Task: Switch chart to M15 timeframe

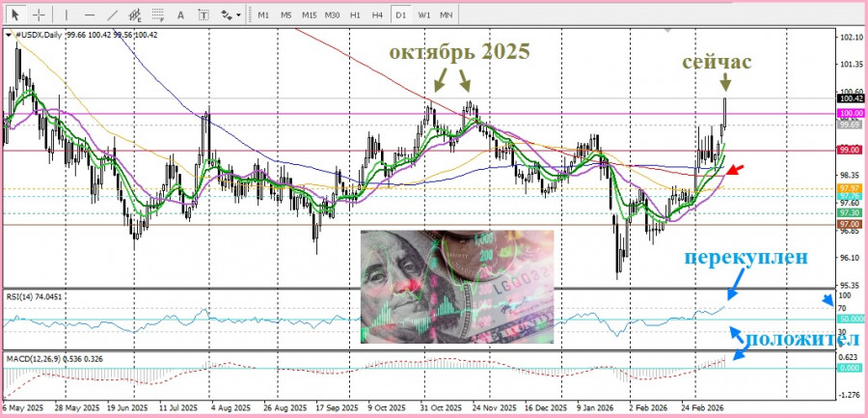Action: (x=309, y=15)
